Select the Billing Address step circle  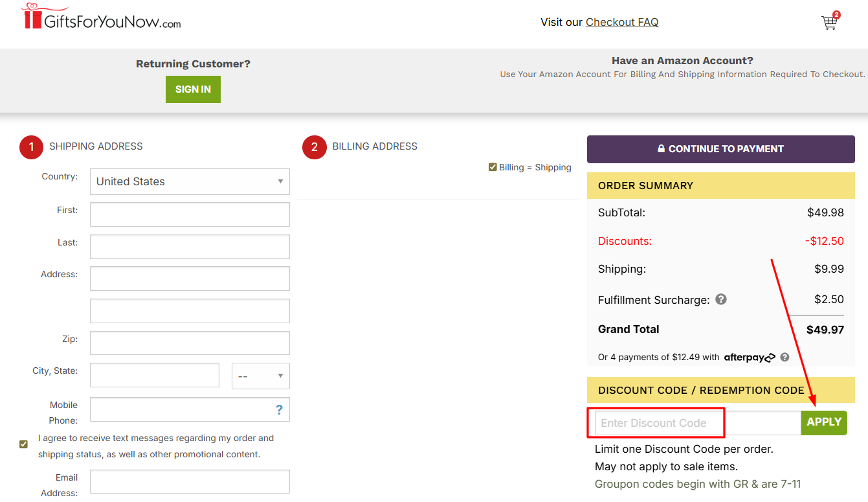(314, 147)
